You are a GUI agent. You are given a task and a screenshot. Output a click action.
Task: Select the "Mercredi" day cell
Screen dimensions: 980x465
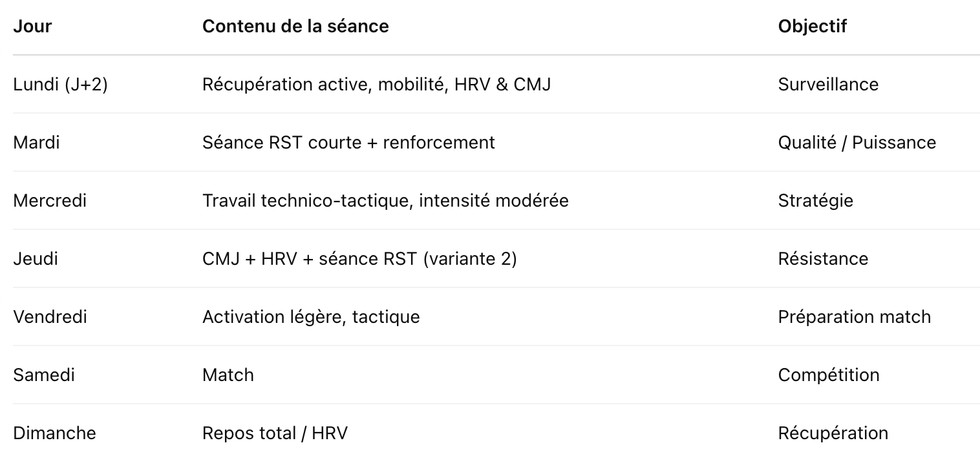pyautogui.click(x=50, y=201)
